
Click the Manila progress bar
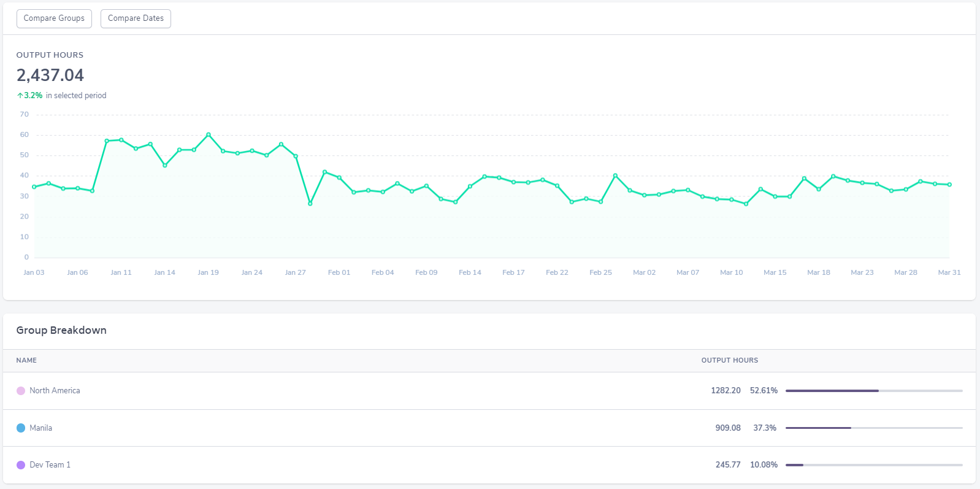coord(873,428)
